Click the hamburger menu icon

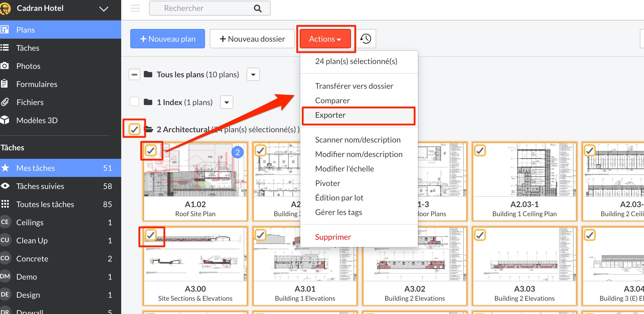point(135,8)
